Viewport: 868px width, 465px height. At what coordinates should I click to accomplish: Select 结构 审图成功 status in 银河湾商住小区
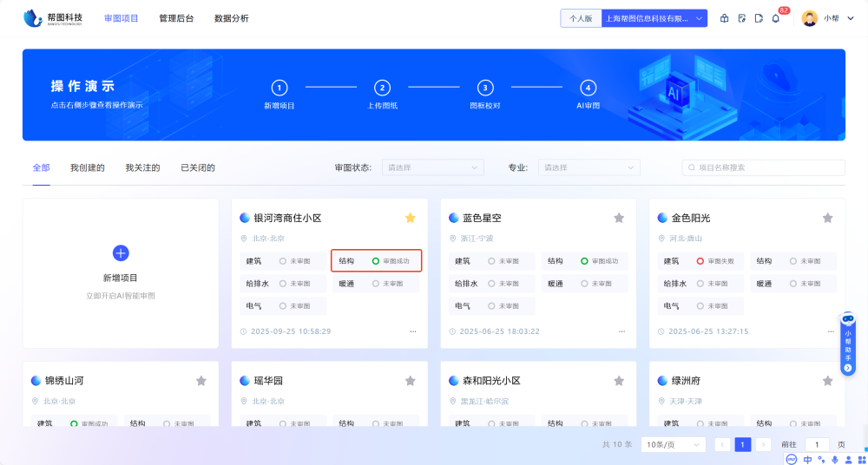pos(376,260)
